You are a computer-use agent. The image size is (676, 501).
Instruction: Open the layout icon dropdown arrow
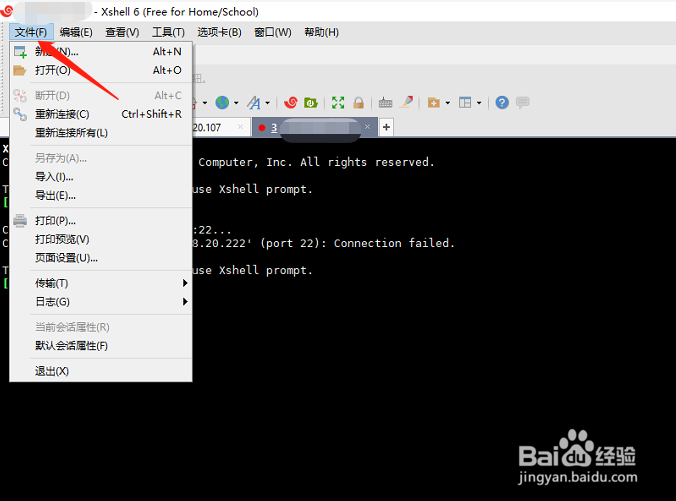[x=479, y=103]
